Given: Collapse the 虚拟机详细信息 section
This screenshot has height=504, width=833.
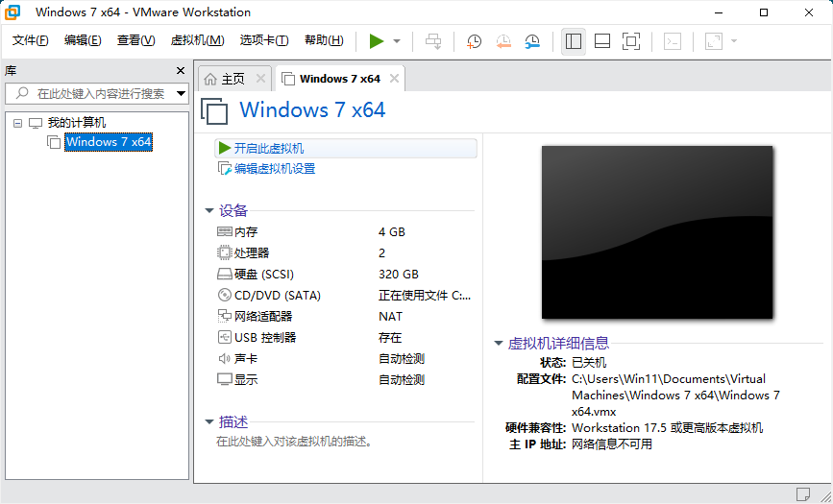Looking at the screenshot, I should pos(499,343).
